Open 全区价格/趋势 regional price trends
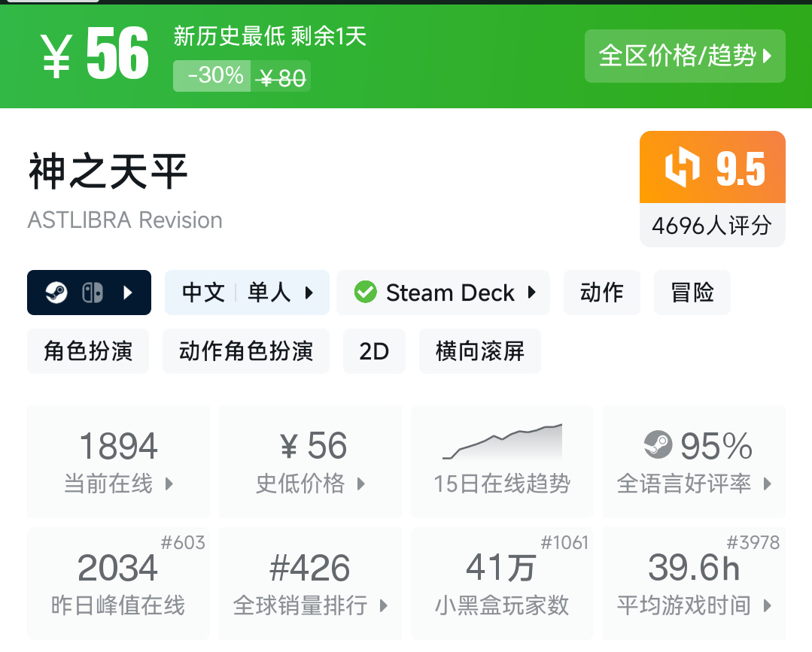 (685, 56)
